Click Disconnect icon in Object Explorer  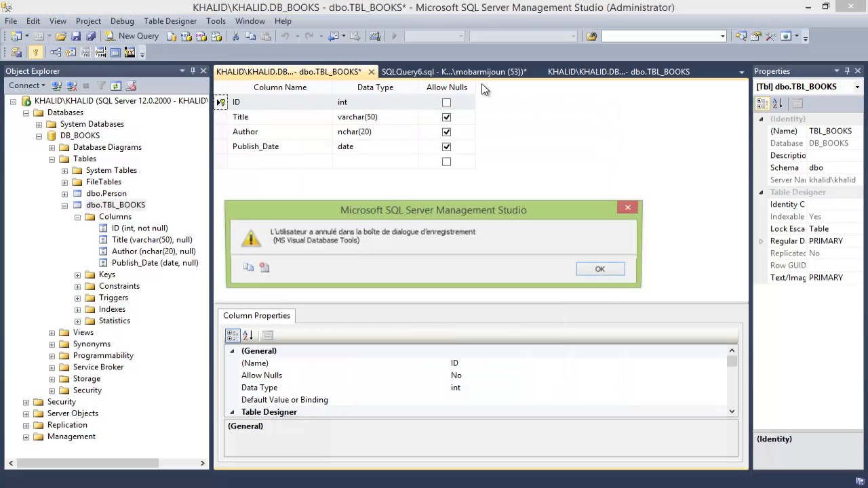point(71,86)
